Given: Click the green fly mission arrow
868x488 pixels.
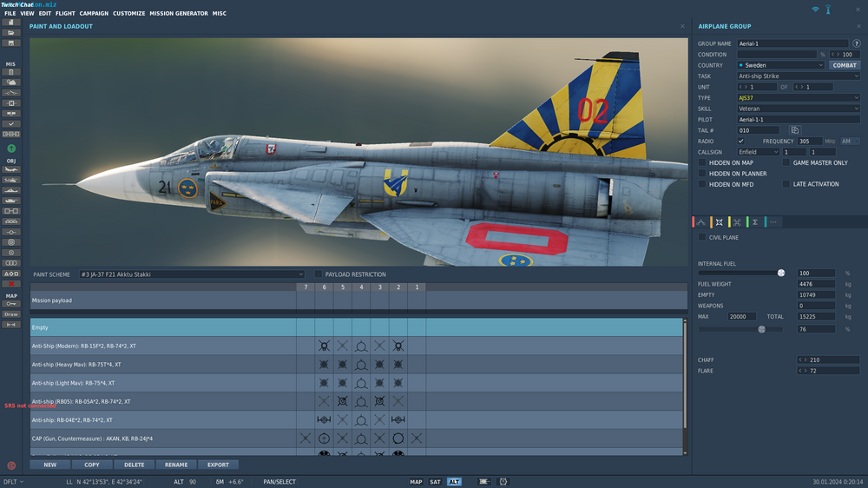Looking at the screenshot, I should (x=11, y=148).
